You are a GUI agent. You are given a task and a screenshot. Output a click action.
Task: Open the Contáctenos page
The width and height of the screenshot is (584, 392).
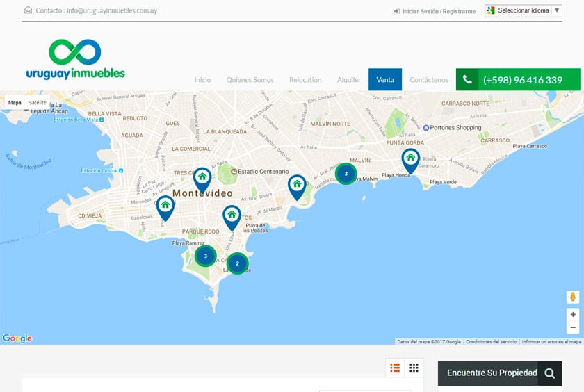(429, 80)
